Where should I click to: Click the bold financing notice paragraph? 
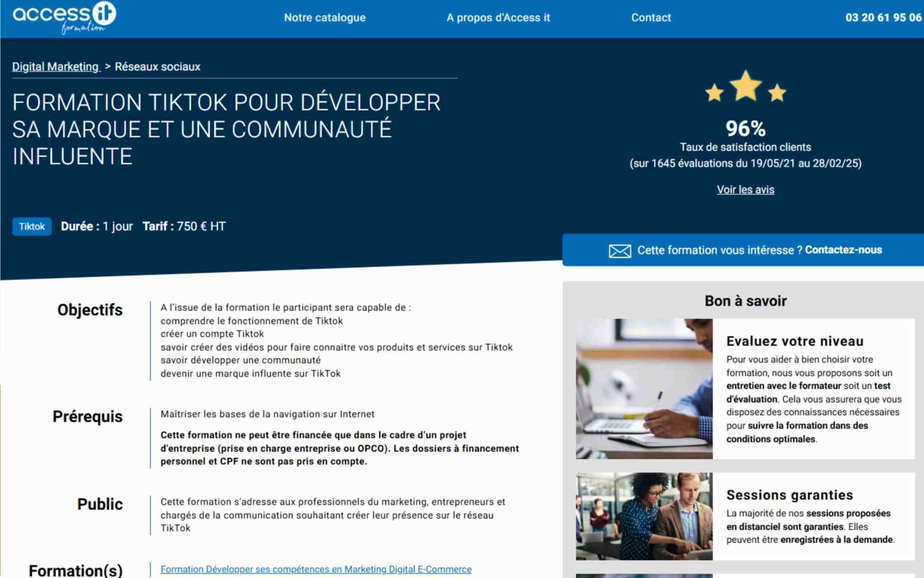(x=340, y=448)
